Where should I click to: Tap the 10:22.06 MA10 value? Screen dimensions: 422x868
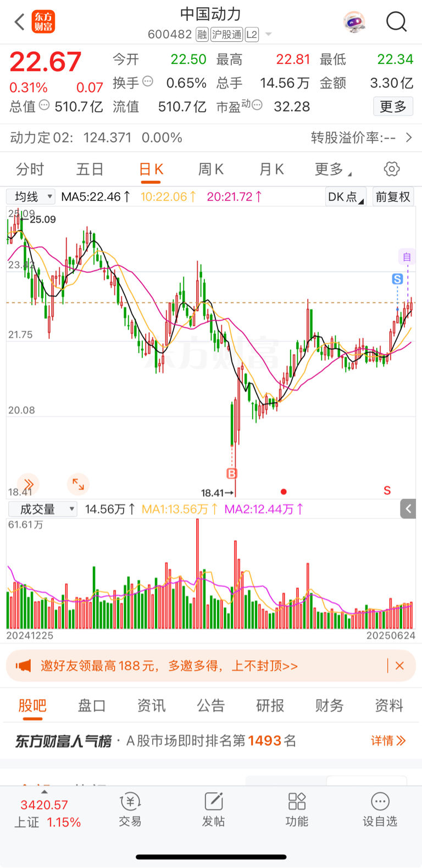click(168, 196)
